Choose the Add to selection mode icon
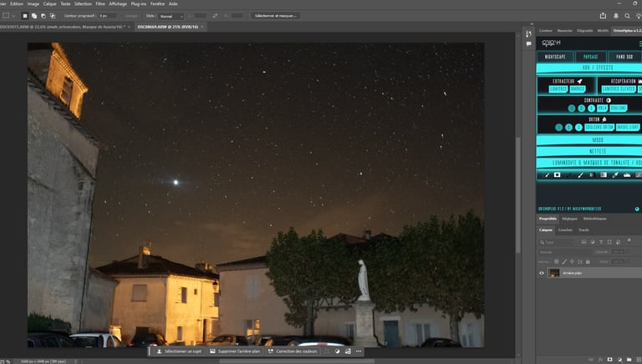The height and width of the screenshot is (364, 642). [34, 16]
